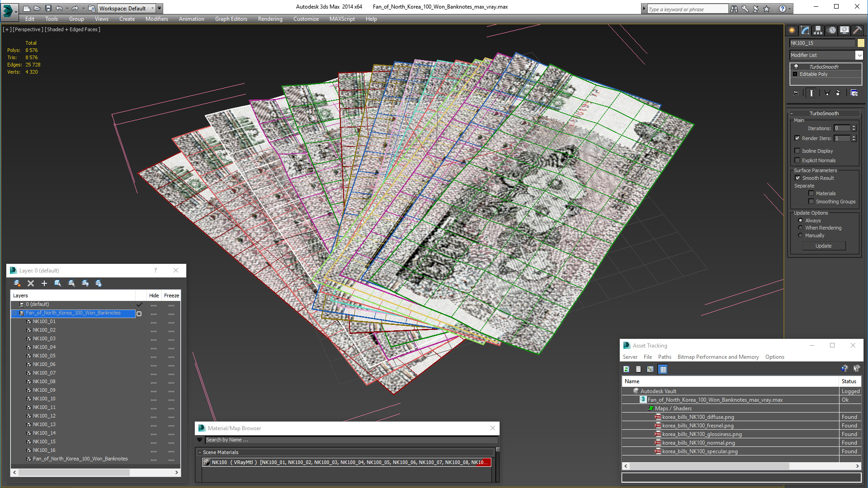
Task: Click the Perspective viewport label
Action: pyautogui.click(x=28, y=29)
